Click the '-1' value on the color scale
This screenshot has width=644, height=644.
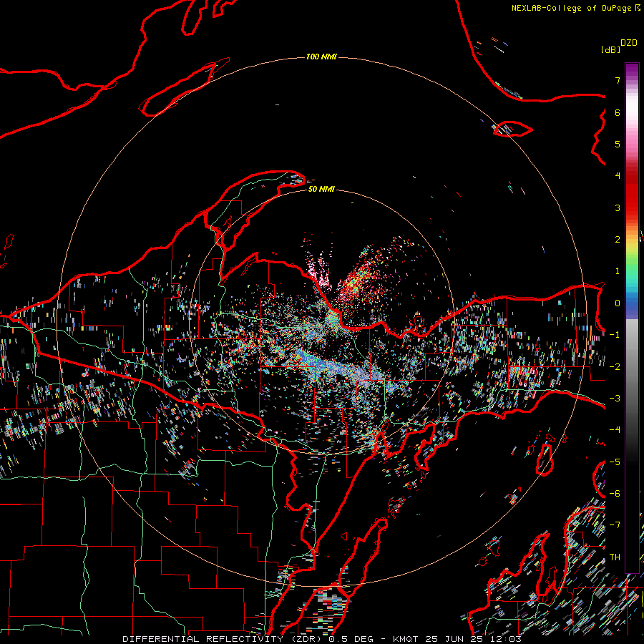pyautogui.click(x=615, y=335)
